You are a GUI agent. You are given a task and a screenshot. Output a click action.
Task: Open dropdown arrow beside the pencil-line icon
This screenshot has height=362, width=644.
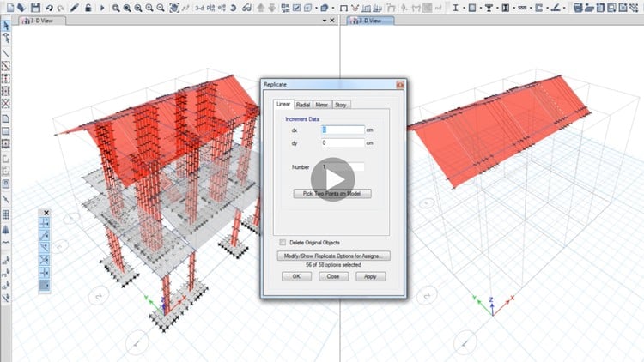coord(563,8)
